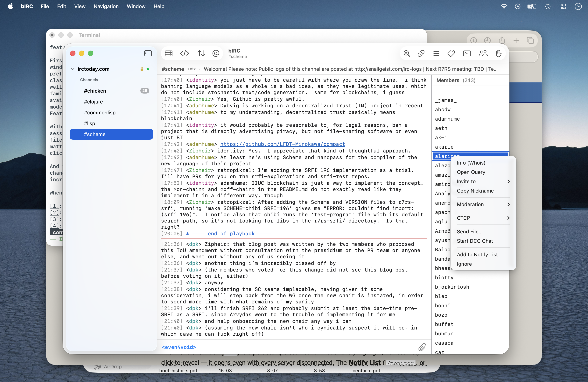Open the channel list icon
The width and height of the screenshot is (588, 382).
(436, 53)
